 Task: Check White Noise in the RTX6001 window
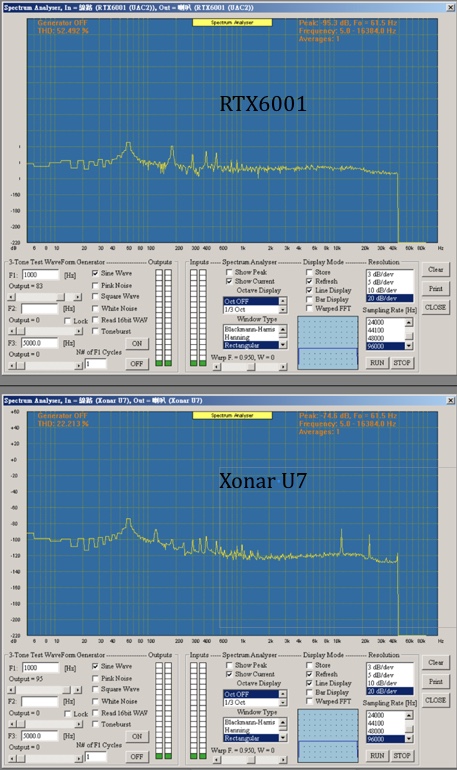pyautogui.click(x=95, y=308)
